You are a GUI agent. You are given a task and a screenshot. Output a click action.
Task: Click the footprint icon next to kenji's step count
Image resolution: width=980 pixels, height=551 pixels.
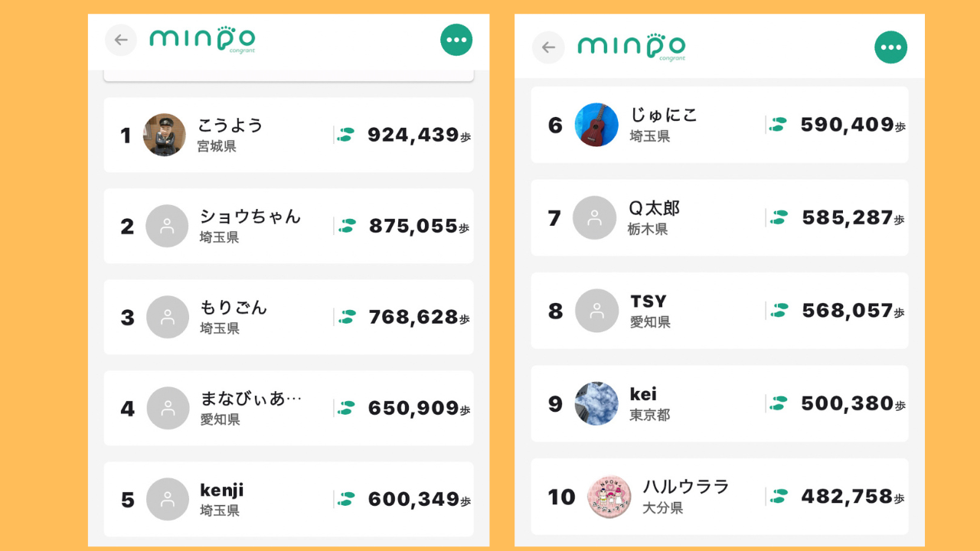[x=345, y=499]
